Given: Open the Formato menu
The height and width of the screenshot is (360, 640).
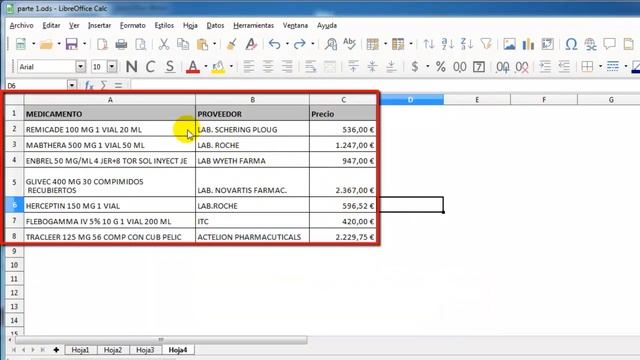Looking at the screenshot, I should (x=133, y=25).
